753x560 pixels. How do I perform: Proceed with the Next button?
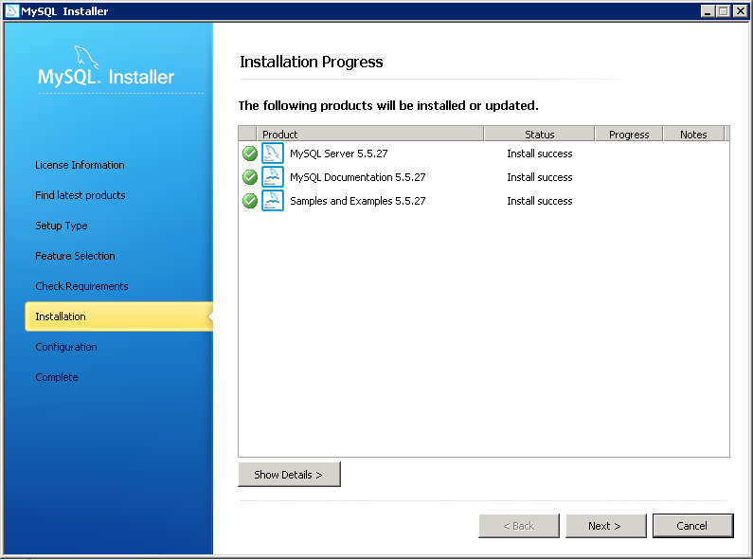(x=605, y=526)
